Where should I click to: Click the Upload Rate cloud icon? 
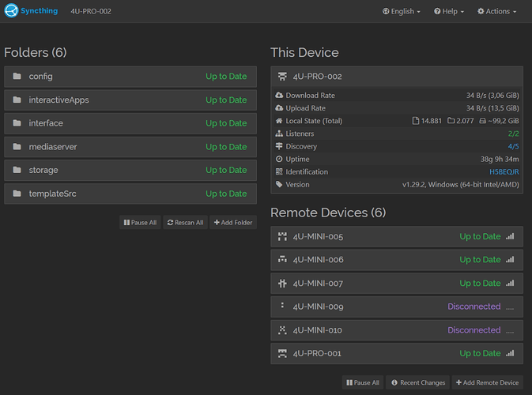(279, 107)
